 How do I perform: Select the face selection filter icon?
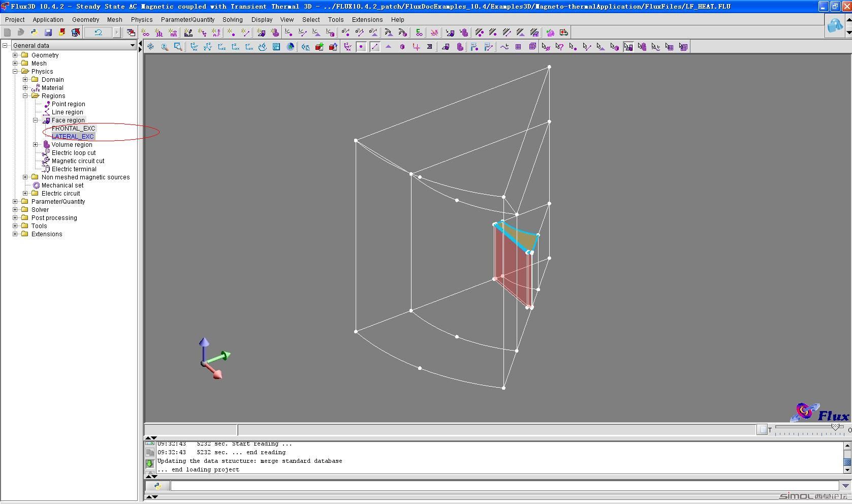[601, 47]
